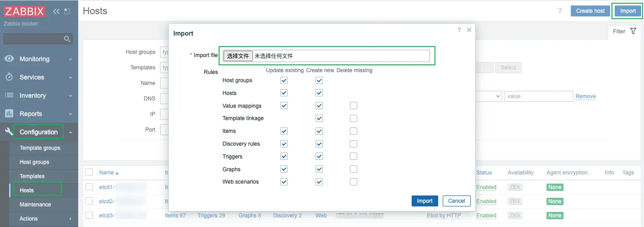644x227 pixels.
Task: Open the Actions submenu arrow
Action: (70, 219)
